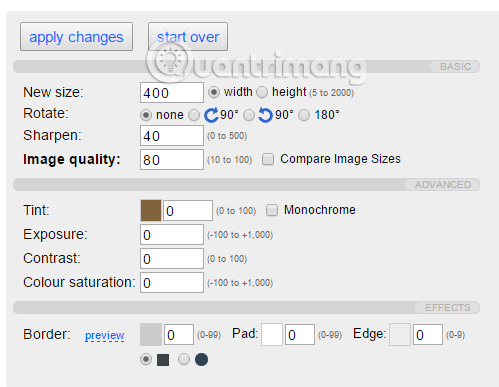Click the "(0-9)" edge range hint
The image size is (499, 387).
(x=455, y=335)
